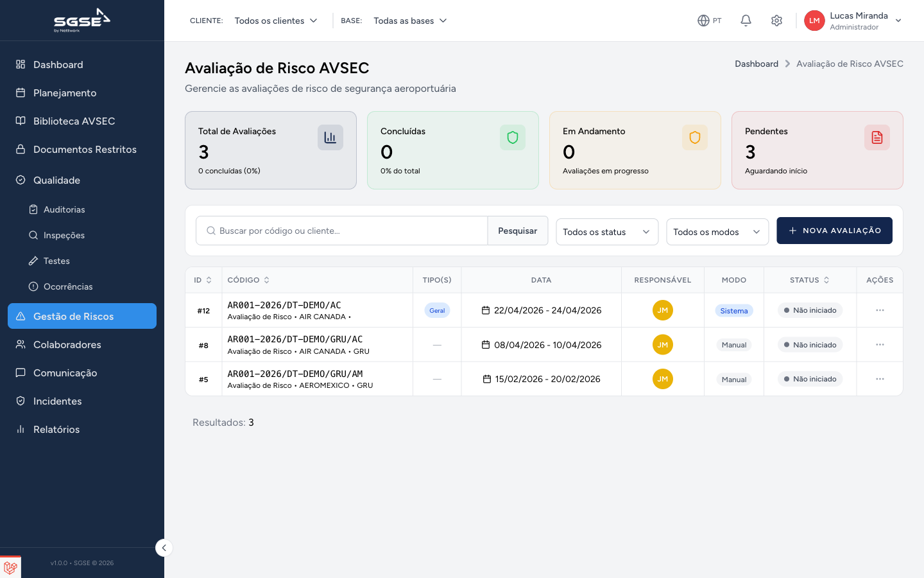
Task: Click Manual mode badge in row #8
Action: 734,345
